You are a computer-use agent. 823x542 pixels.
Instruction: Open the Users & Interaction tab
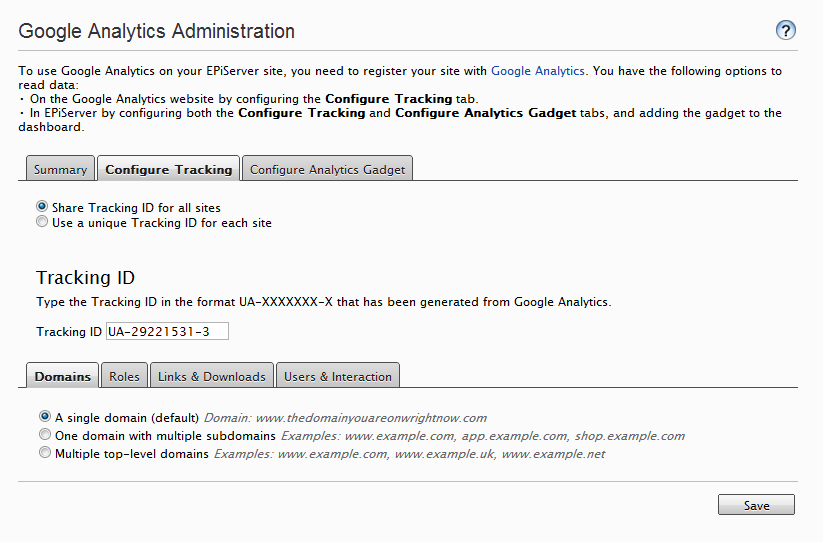[x=337, y=376]
